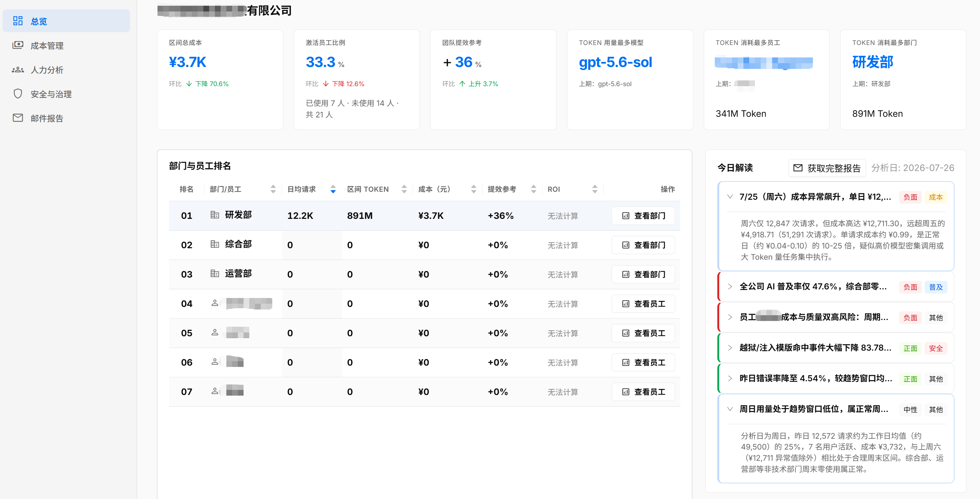The image size is (980, 499).
Task: Click 综合部 name in ranking table
Action: (238, 244)
